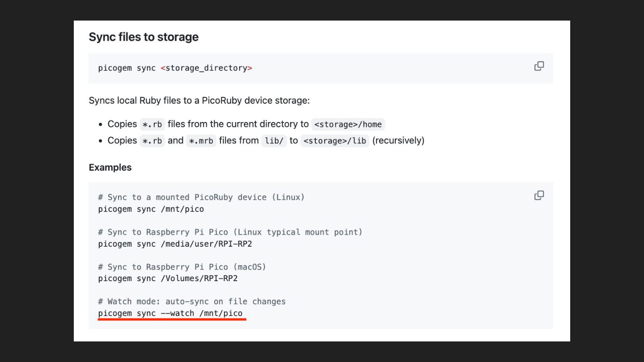This screenshot has width=644, height=362.
Task: Click the underlined picogem sync --watch command
Action: click(170, 313)
